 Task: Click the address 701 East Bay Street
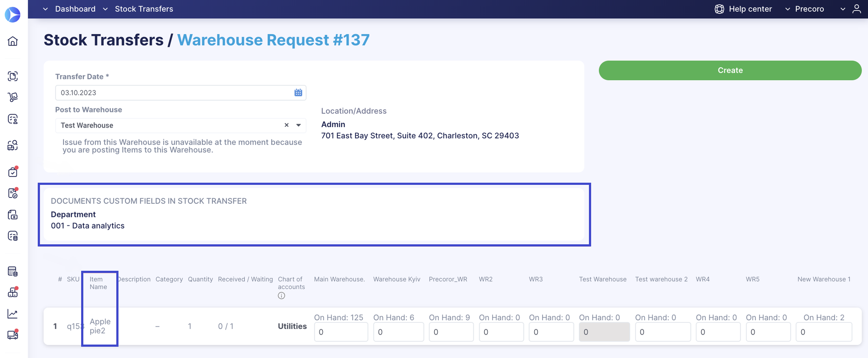420,136
